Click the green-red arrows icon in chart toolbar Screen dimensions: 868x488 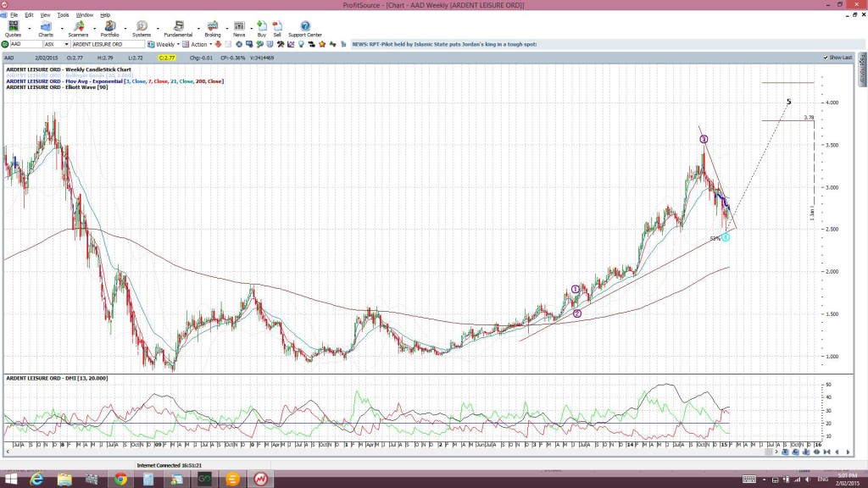point(332,44)
